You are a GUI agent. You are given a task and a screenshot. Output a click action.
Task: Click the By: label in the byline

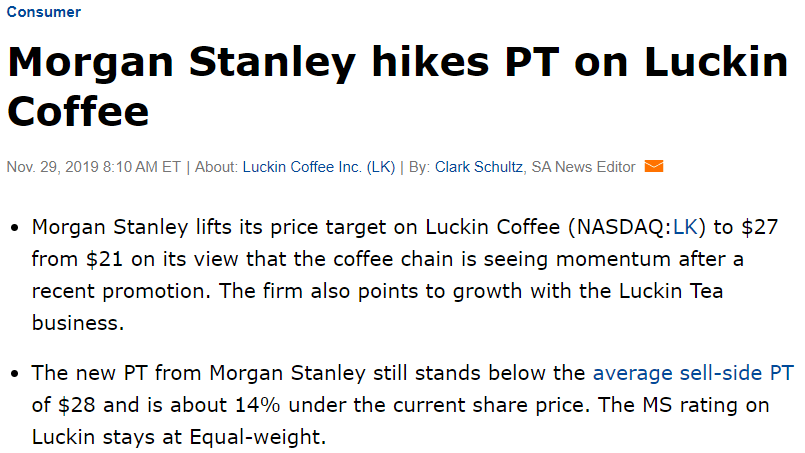click(419, 167)
